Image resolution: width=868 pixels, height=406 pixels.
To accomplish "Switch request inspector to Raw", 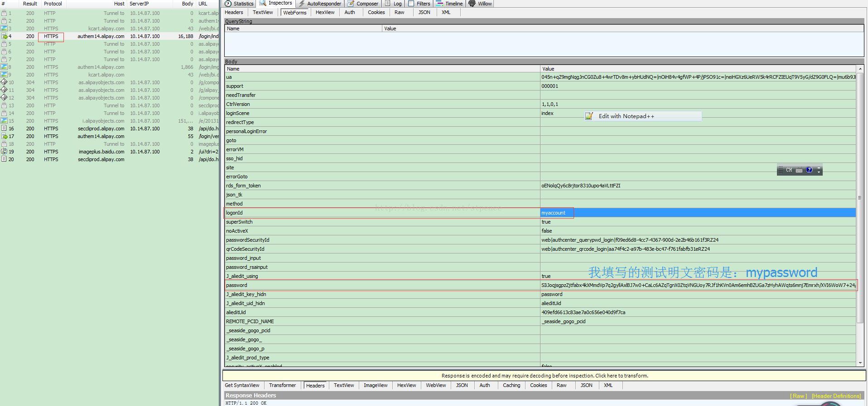I will (399, 13).
